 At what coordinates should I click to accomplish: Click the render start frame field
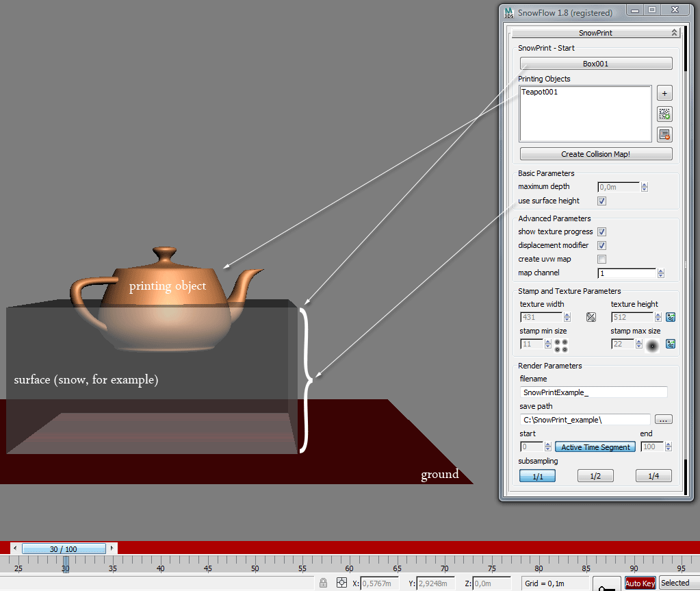click(x=532, y=447)
